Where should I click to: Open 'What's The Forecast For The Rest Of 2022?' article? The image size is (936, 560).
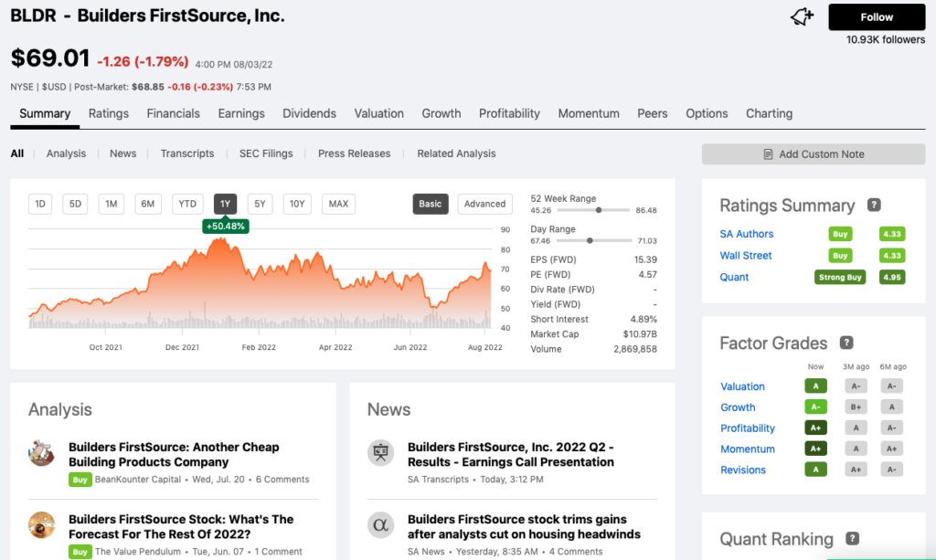pyautogui.click(x=181, y=526)
